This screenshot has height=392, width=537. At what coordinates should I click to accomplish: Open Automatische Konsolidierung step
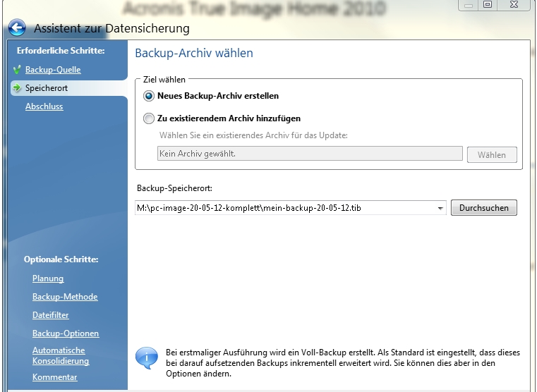coord(61,355)
